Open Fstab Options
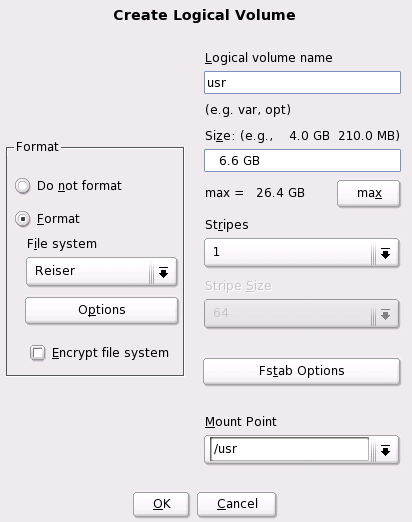This screenshot has width=412, height=522. [x=302, y=371]
